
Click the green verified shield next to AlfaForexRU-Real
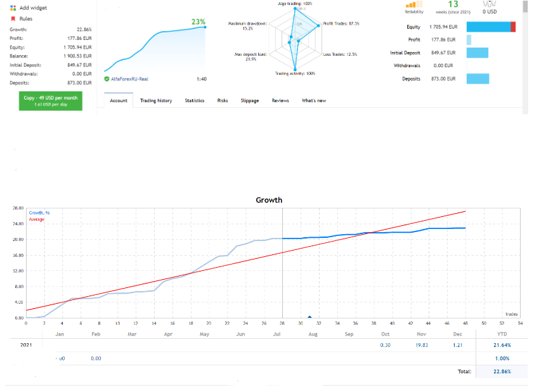107,79
